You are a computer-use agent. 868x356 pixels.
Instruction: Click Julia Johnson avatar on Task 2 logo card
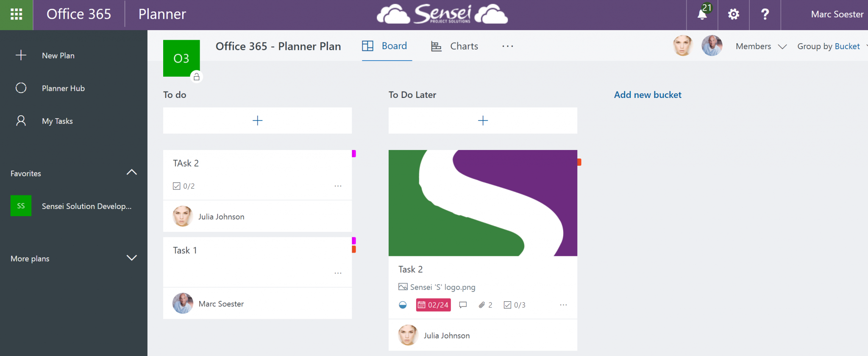(408, 335)
